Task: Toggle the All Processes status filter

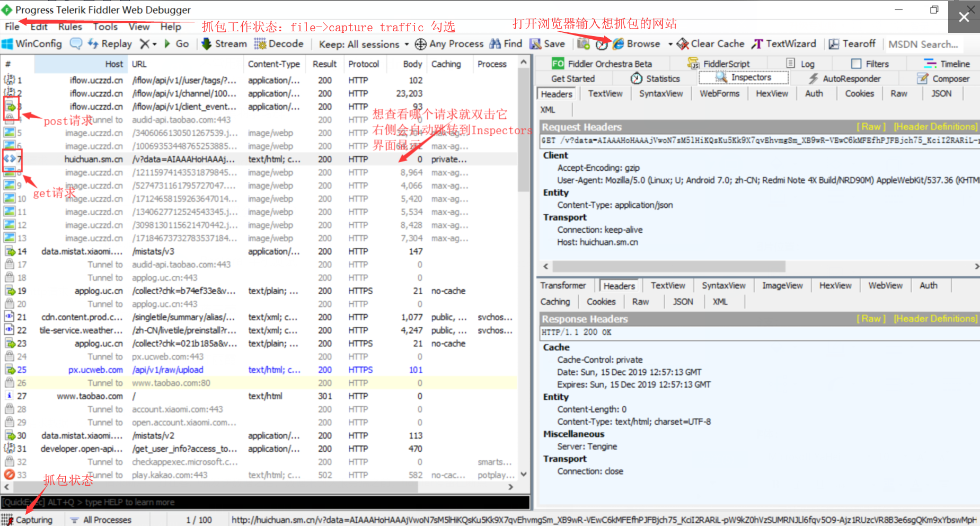Action: point(101,520)
